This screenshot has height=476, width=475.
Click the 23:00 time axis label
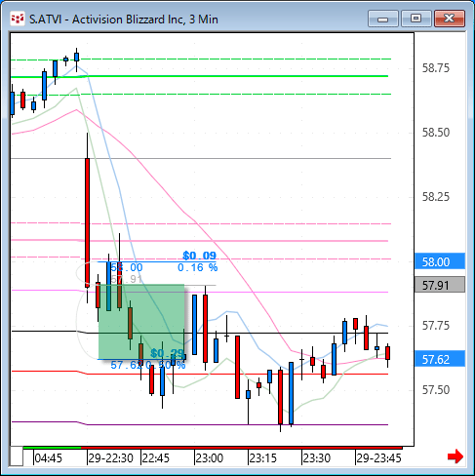pyautogui.click(x=210, y=458)
